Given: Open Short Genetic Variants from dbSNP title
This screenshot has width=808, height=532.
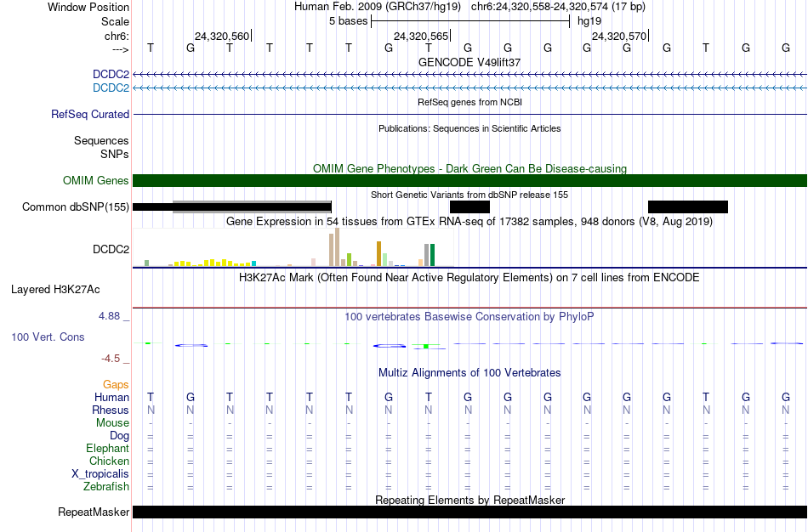Looking at the screenshot, I should 469,195.
